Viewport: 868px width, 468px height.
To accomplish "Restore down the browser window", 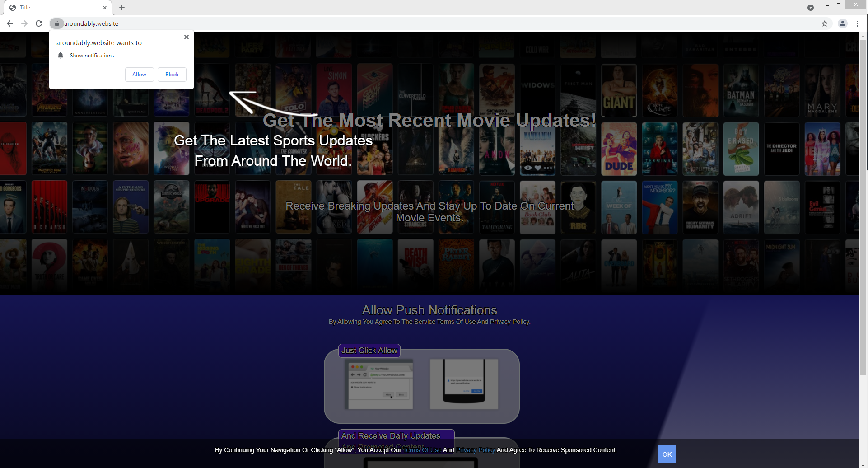I will pos(839,5).
